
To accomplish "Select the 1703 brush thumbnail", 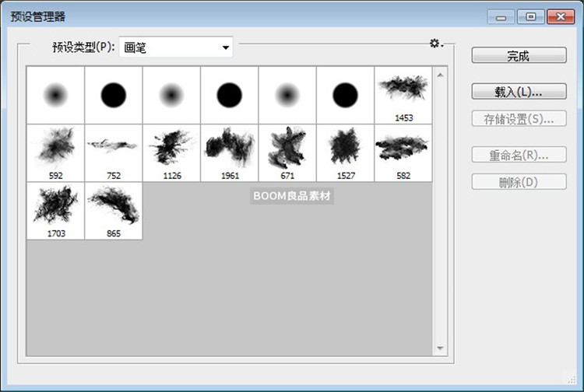I will (x=55, y=210).
